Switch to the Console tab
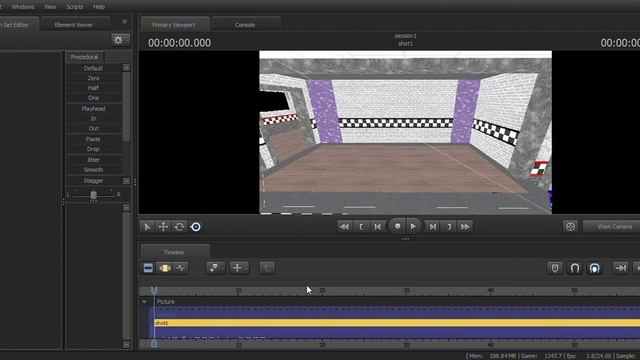Image resolution: width=640 pixels, height=360 pixels. point(245,25)
